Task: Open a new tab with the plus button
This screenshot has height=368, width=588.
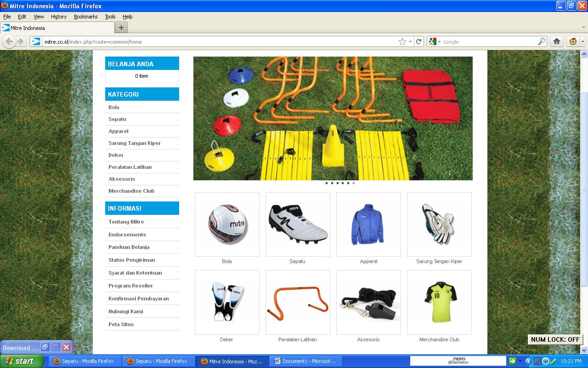Action: (121, 28)
